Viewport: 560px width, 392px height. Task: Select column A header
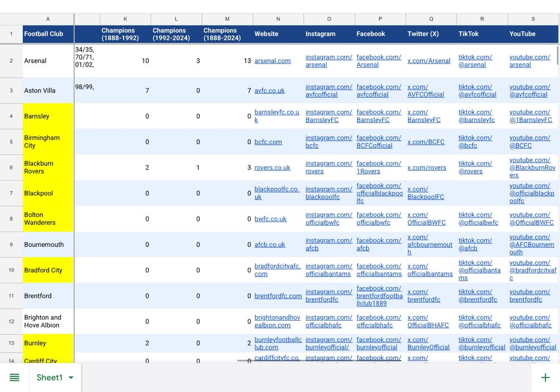[48, 19]
